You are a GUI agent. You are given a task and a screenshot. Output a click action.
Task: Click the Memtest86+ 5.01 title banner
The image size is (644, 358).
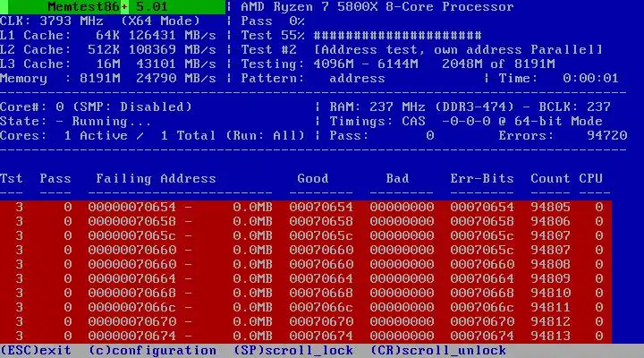113,7
